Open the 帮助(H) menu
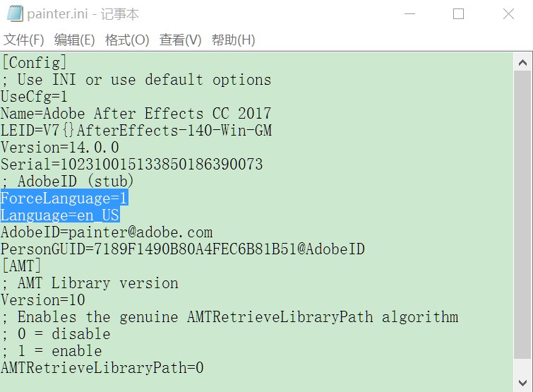Image resolution: width=533 pixels, height=392 pixels. [233, 40]
